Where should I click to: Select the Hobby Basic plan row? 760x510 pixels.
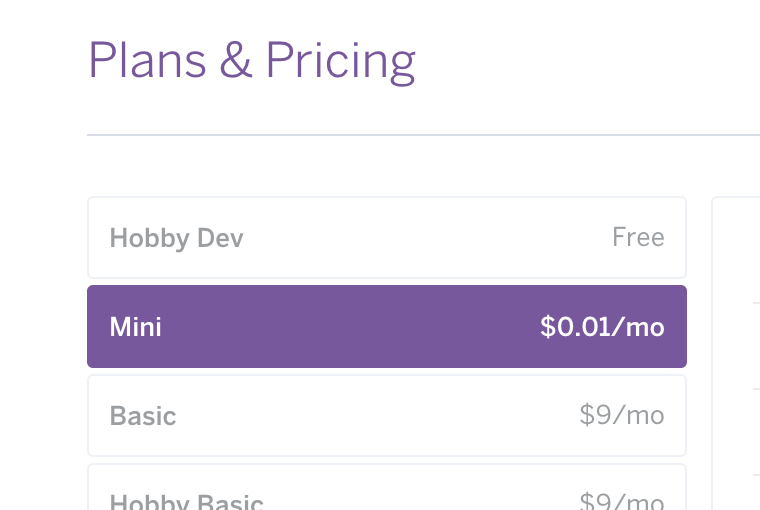[x=386, y=494]
